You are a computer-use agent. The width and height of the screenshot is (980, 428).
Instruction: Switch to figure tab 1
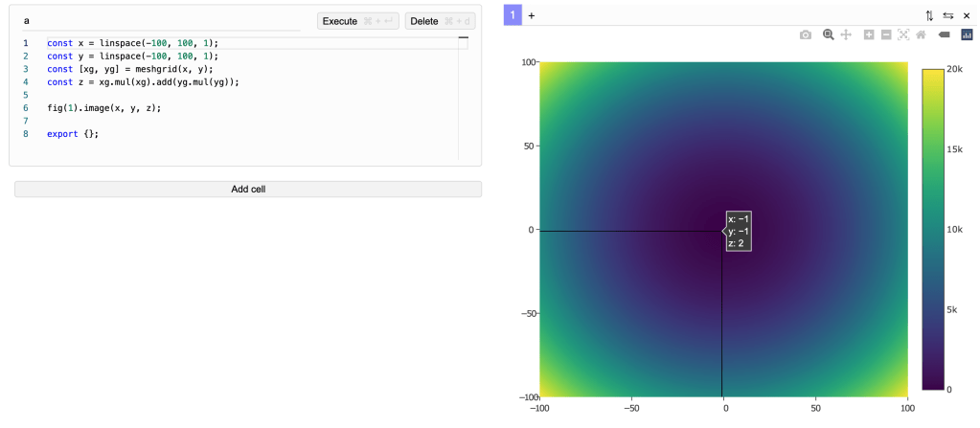[x=513, y=15]
